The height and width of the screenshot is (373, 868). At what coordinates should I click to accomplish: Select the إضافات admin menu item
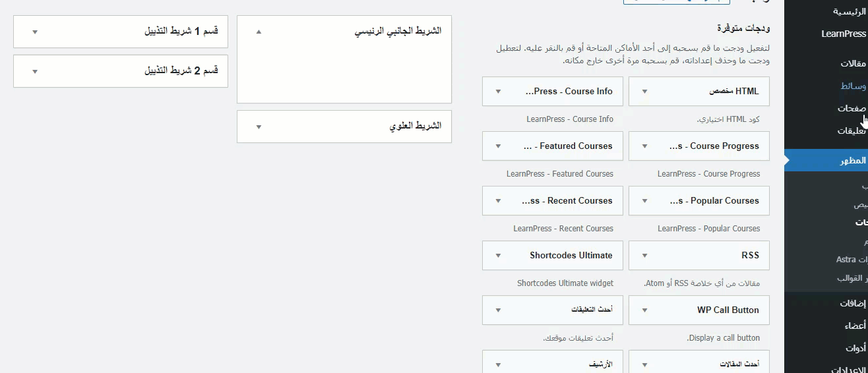(852, 303)
